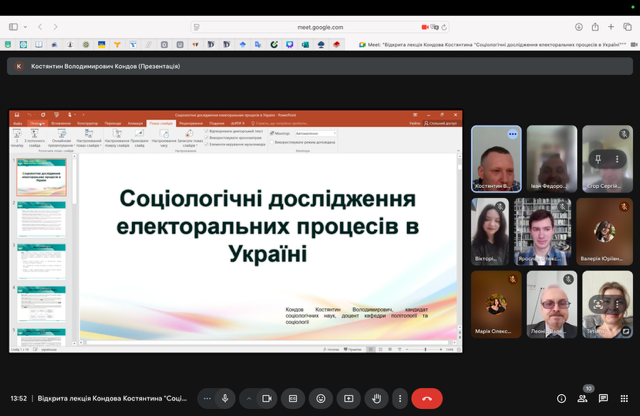This screenshot has width=640, height=416.
Task: Turn on captions
Action: (x=293, y=398)
